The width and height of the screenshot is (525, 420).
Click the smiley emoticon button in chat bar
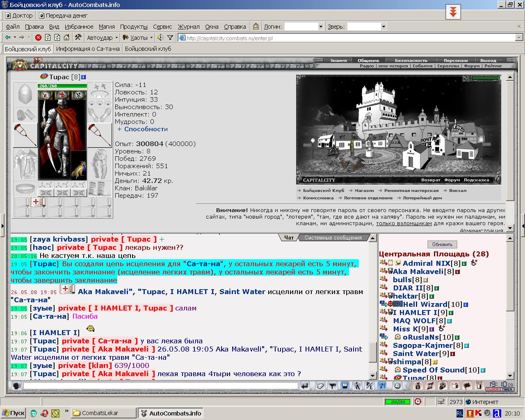click(x=397, y=386)
